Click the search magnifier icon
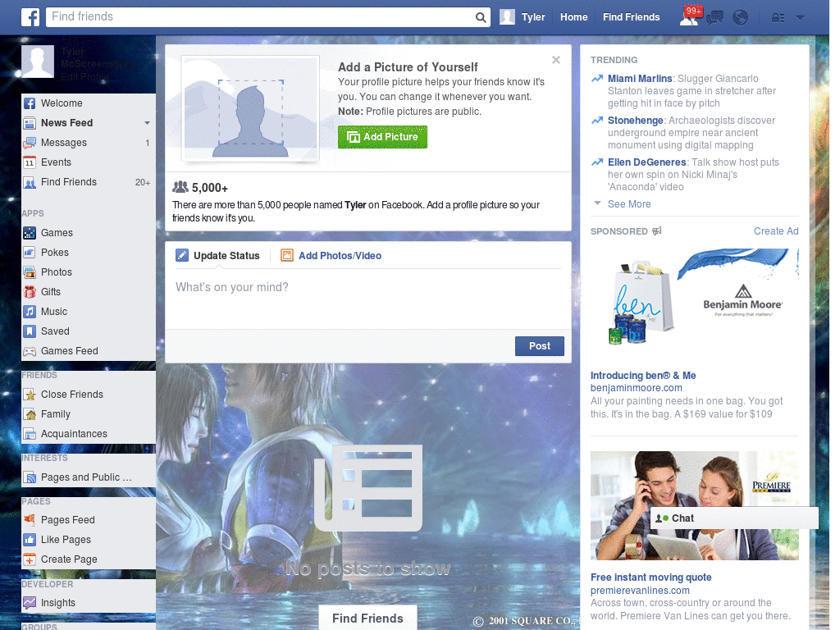The height and width of the screenshot is (630, 840). [x=481, y=18]
